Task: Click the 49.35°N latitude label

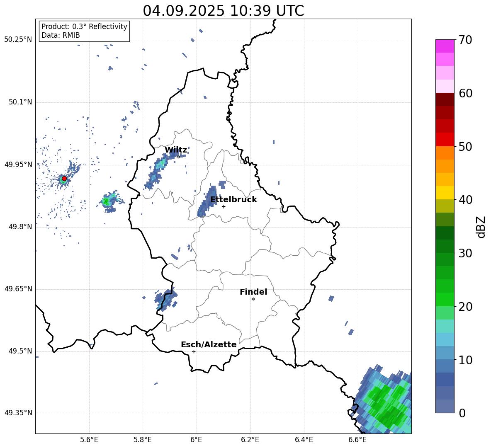Action: pyautogui.click(x=18, y=413)
